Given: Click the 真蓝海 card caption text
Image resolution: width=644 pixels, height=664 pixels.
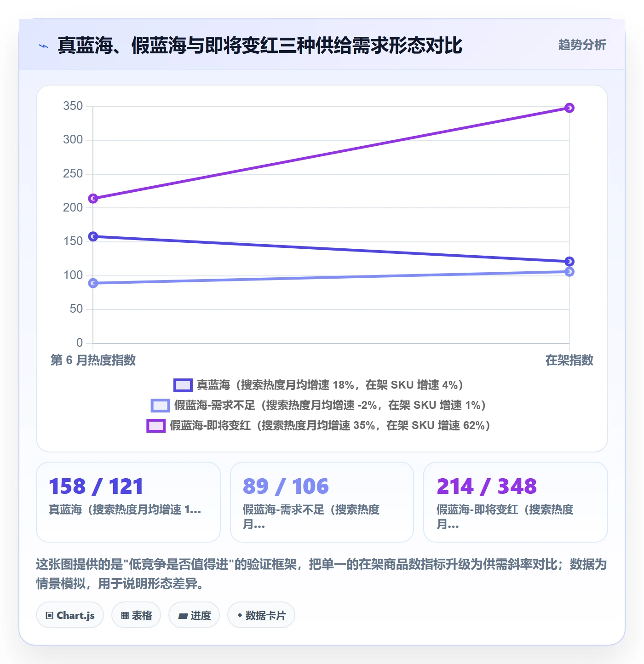Looking at the screenshot, I should pos(125,509).
